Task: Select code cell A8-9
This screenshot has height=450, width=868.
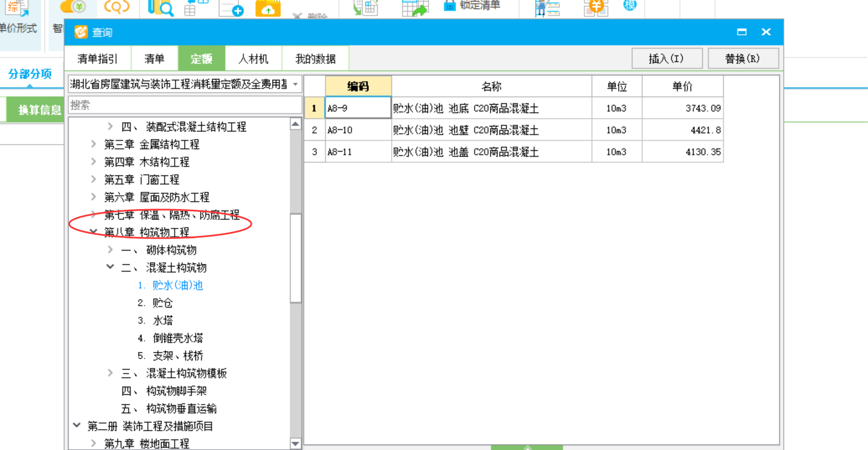Action: pos(358,108)
